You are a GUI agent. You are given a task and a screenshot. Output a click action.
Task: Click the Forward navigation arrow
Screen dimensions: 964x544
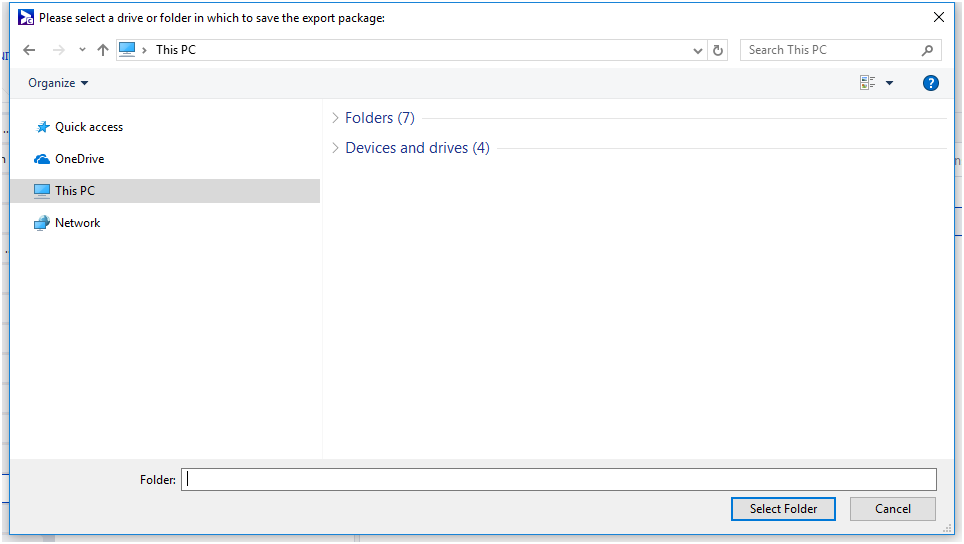pyautogui.click(x=59, y=50)
